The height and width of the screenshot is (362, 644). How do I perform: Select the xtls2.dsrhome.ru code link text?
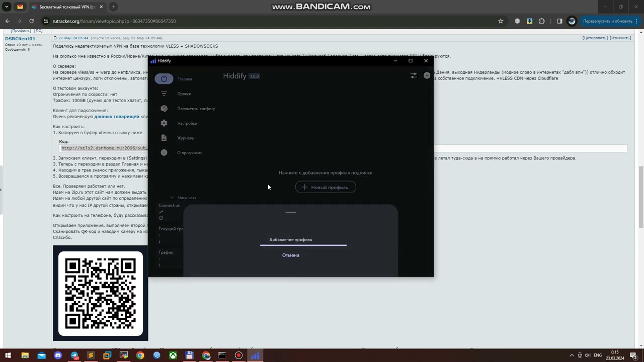pyautogui.click(x=104, y=148)
